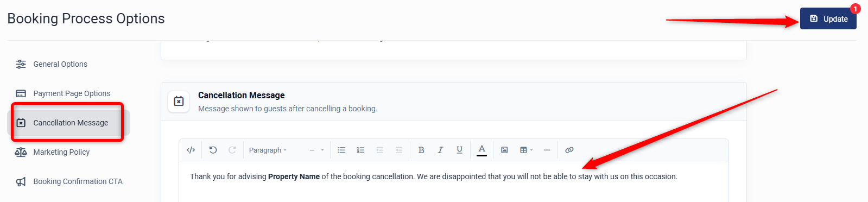The width and height of the screenshot is (868, 202).
Task: Undo the last editor change
Action: coord(213,150)
